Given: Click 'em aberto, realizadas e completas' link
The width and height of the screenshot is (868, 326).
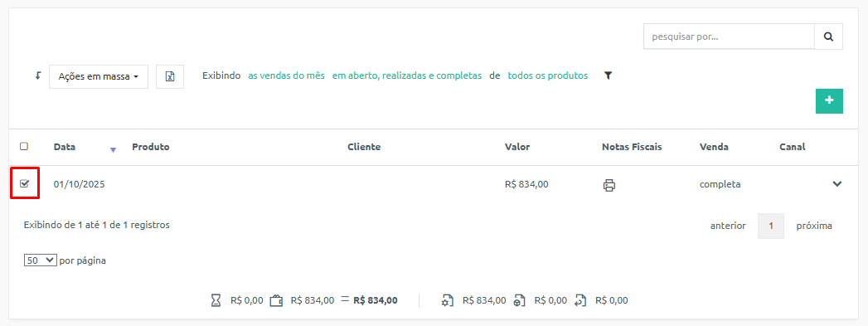Looking at the screenshot, I should 407,75.
